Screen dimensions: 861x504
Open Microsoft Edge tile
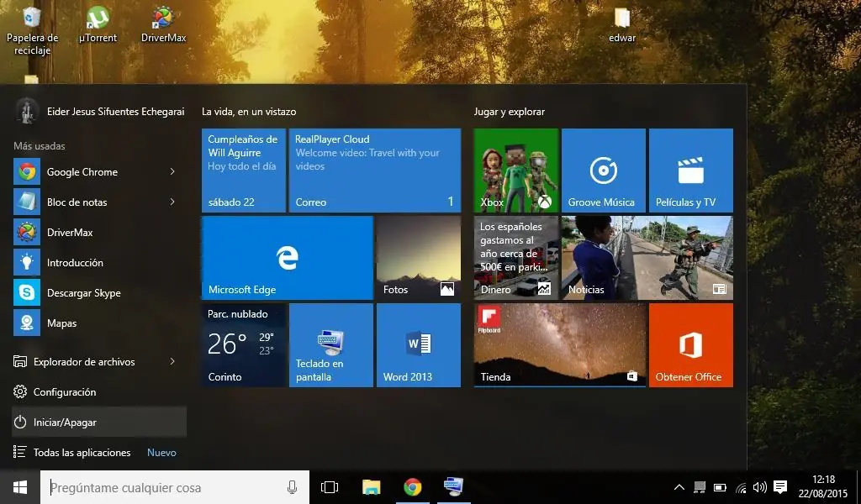click(288, 258)
